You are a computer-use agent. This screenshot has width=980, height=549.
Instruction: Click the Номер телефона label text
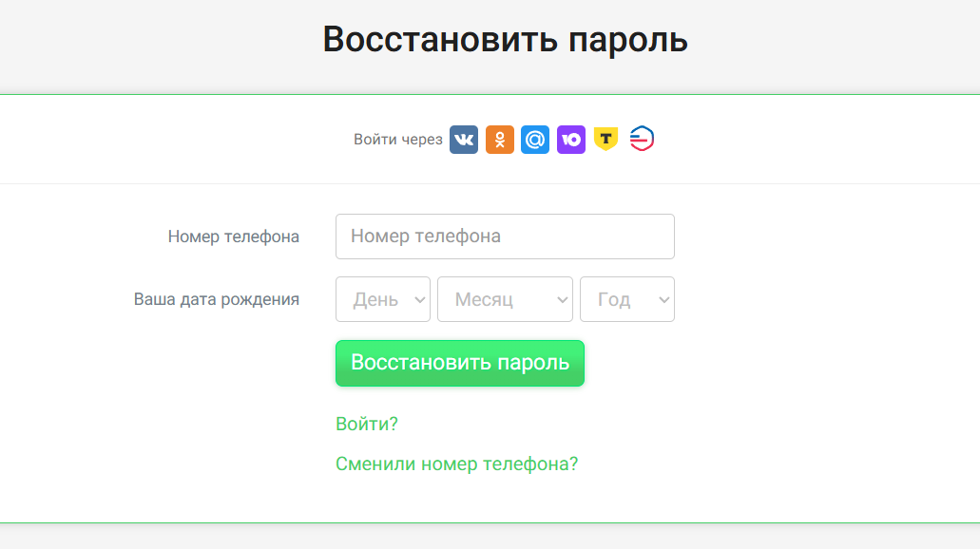coord(234,237)
